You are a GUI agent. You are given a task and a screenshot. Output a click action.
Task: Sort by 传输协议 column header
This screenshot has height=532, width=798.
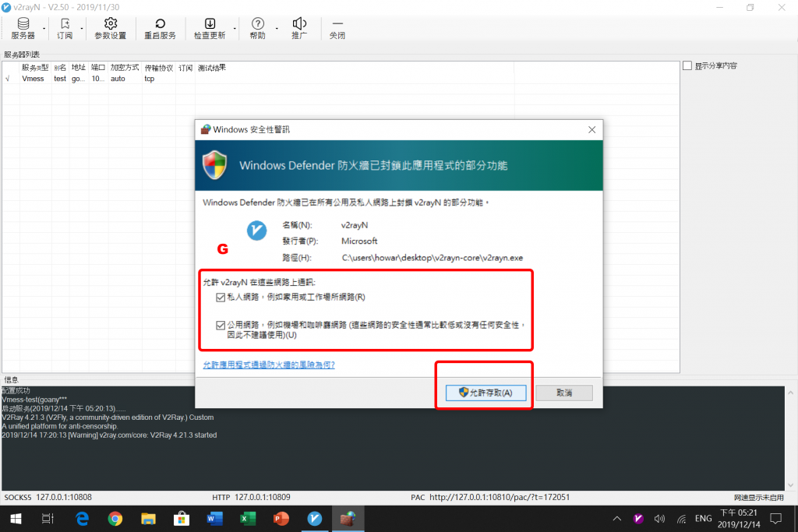159,68
